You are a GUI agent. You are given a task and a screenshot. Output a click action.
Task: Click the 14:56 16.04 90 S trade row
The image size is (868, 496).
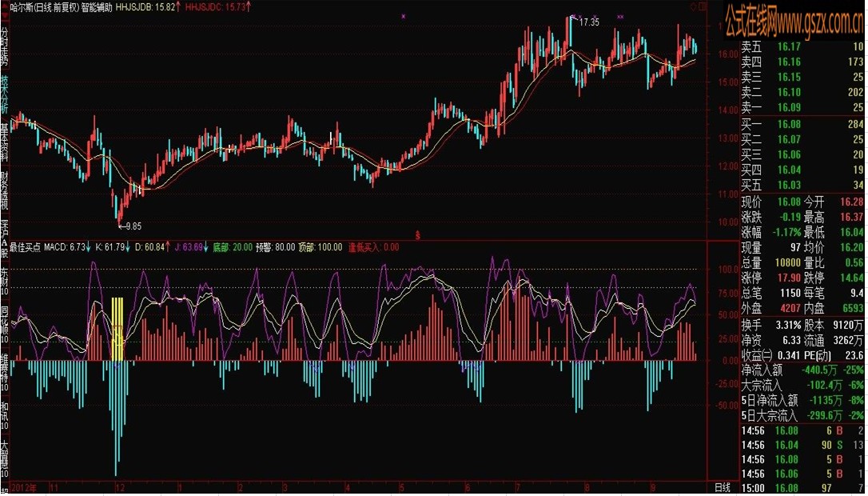coord(802,445)
